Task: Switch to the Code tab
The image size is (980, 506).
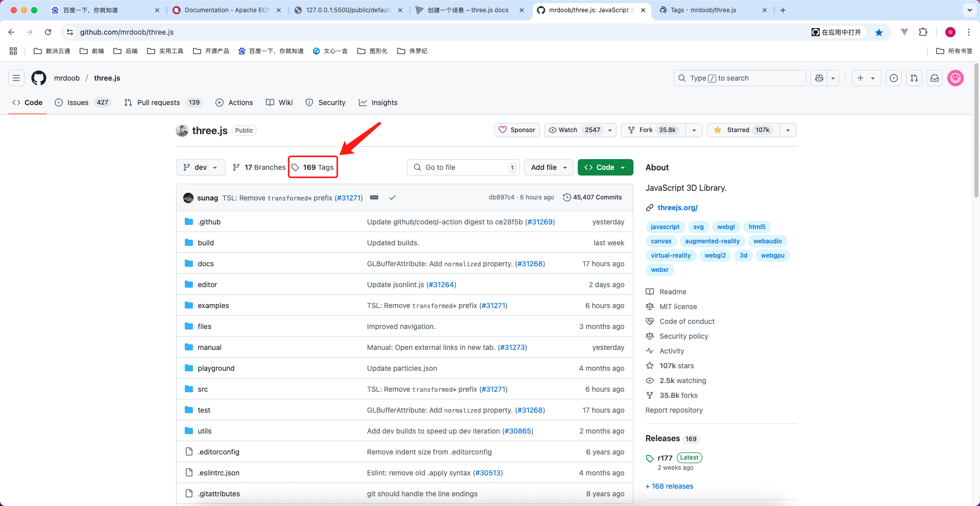Action: point(28,103)
